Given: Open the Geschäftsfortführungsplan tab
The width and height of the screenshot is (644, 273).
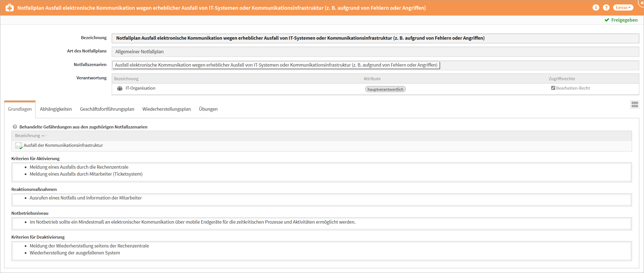Looking at the screenshot, I should coord(107,109).
